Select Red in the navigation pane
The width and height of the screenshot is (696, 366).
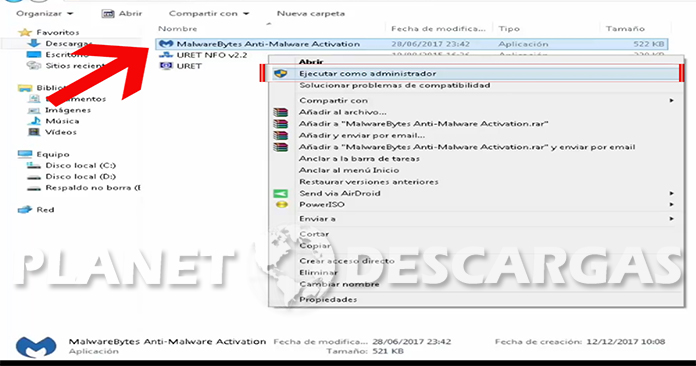pos(45,210)
